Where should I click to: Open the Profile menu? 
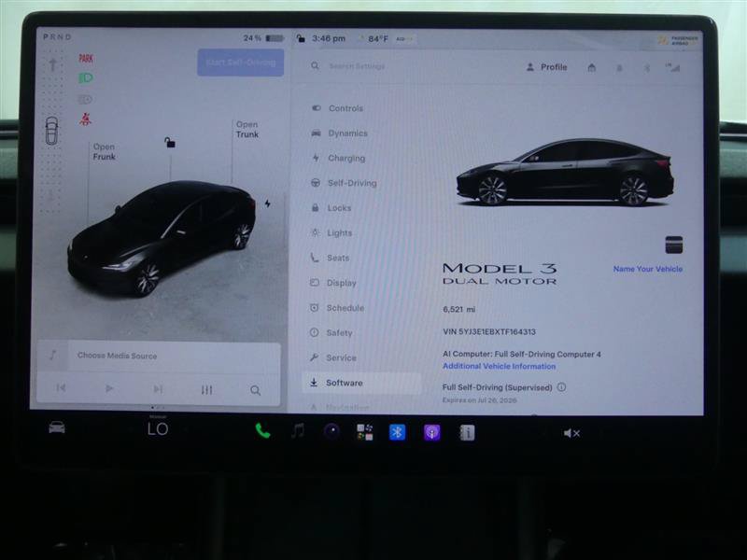pos(547,67)
